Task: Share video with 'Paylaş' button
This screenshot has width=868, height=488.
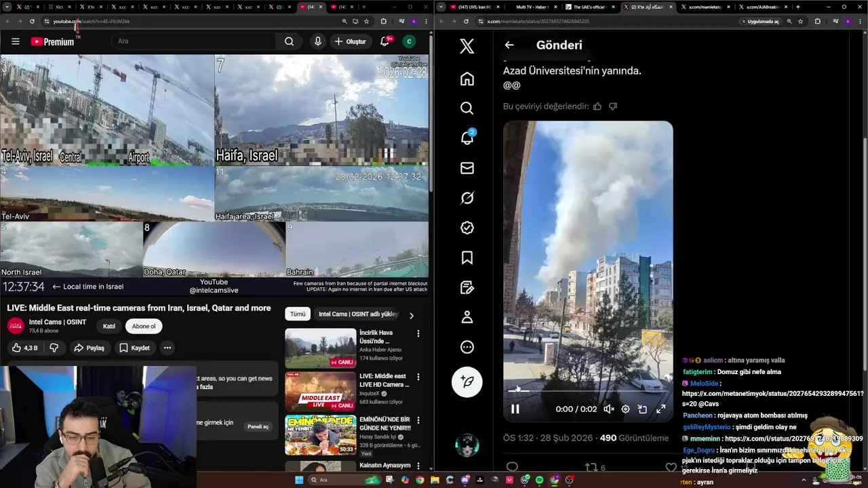Action: pos(89,348)
